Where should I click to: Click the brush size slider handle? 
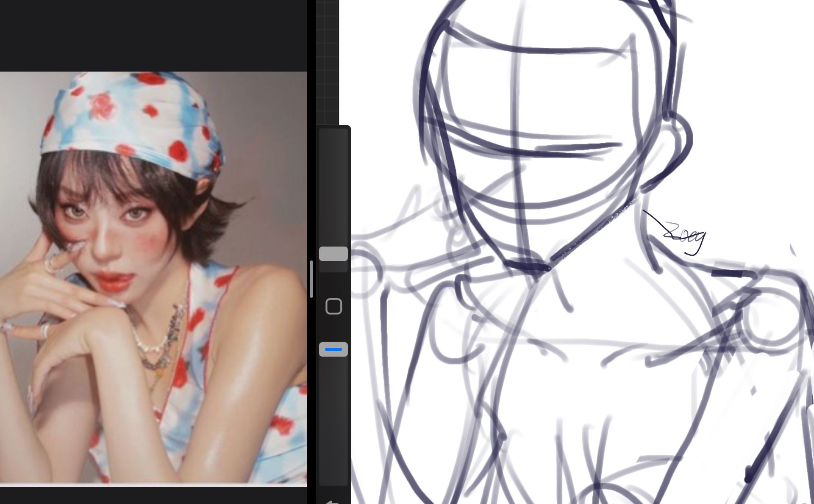(333, 254)
